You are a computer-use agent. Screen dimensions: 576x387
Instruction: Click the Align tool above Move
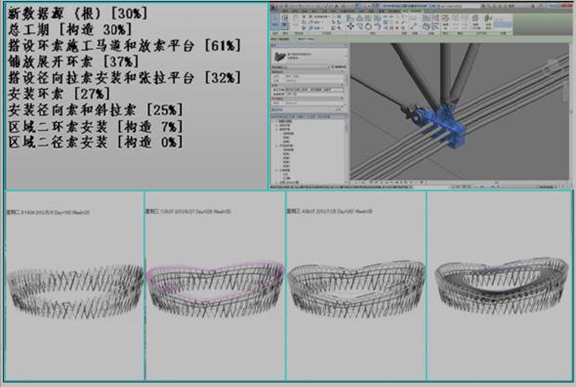point(351,18)
